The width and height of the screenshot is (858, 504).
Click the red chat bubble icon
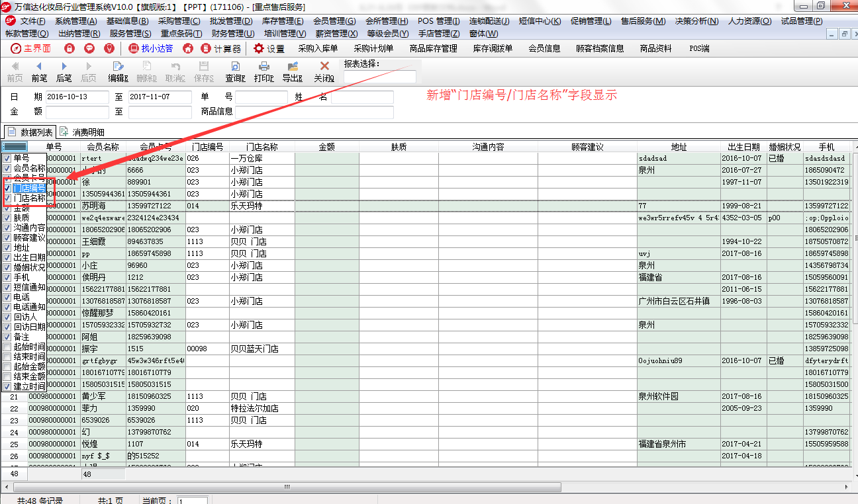click(x=89, y=48)
